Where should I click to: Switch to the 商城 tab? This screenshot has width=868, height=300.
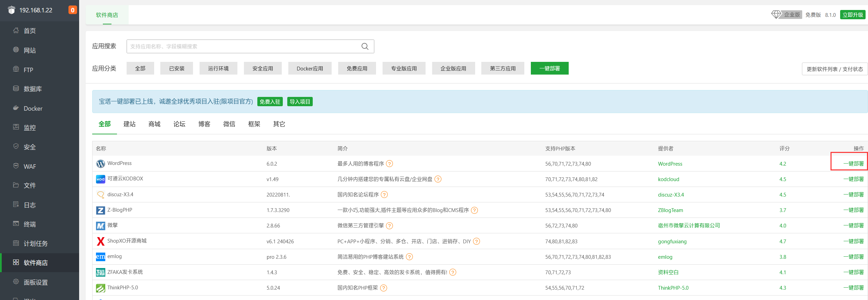pos(154,124)
